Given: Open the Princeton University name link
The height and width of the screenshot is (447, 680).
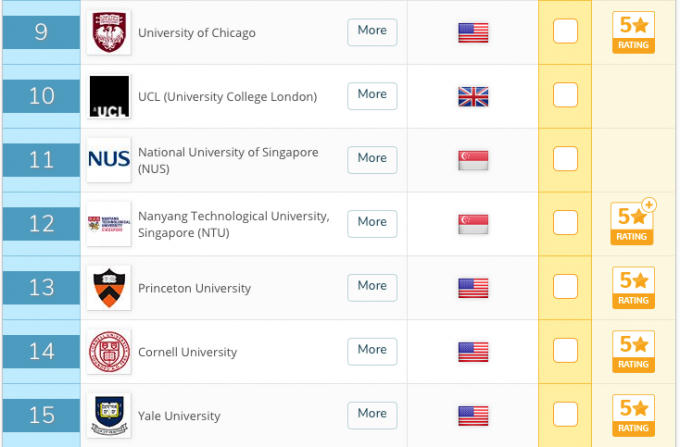Looking at the screenshot, I should click(194, 288).
